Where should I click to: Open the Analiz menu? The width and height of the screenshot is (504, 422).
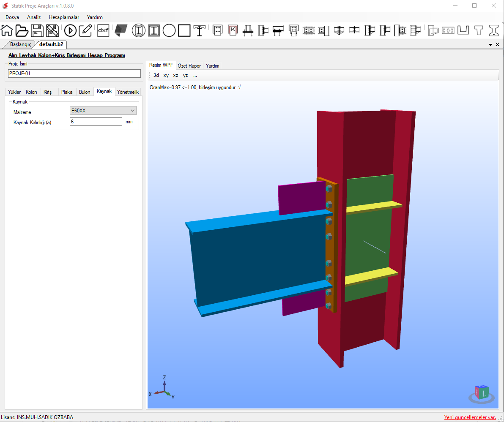tap(34, 17)
